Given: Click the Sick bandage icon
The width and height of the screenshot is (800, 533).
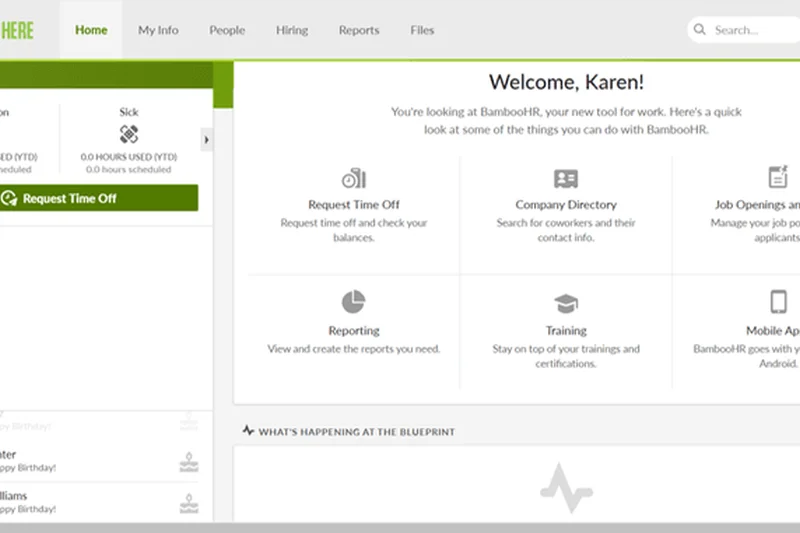Looking at the screenshot, I should click(129, 134).
